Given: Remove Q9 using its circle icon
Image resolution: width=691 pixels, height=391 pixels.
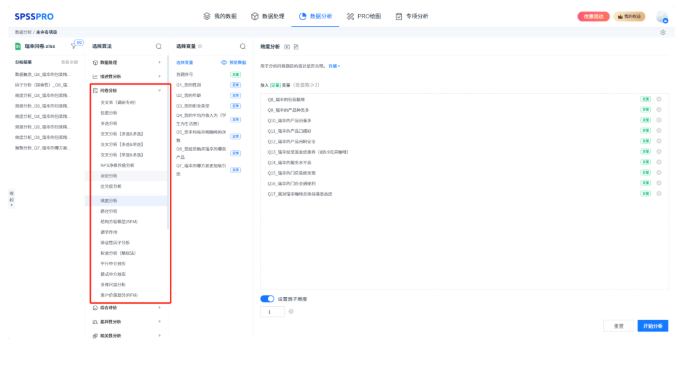Looking at the screenshot, I should [x=659, y=110].
